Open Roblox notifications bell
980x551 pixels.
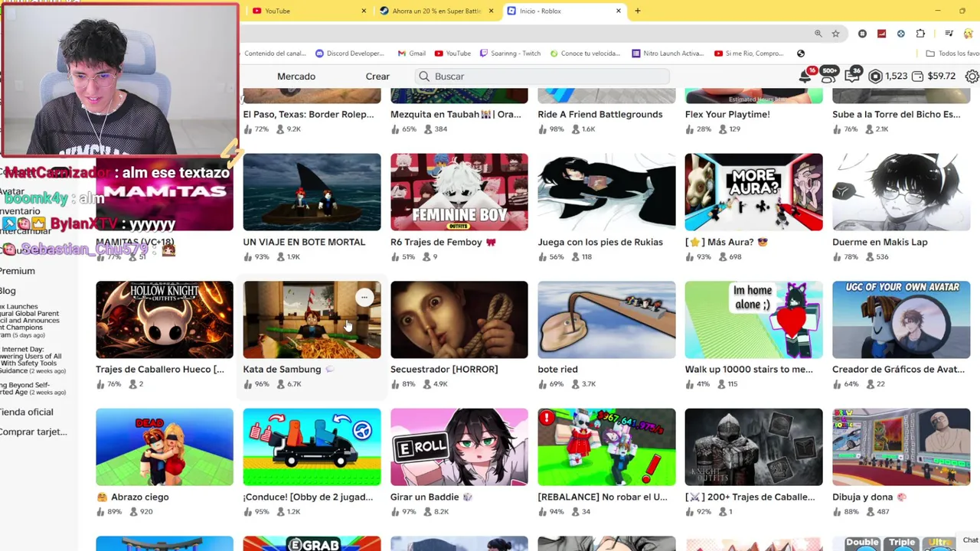pos(805,76)
